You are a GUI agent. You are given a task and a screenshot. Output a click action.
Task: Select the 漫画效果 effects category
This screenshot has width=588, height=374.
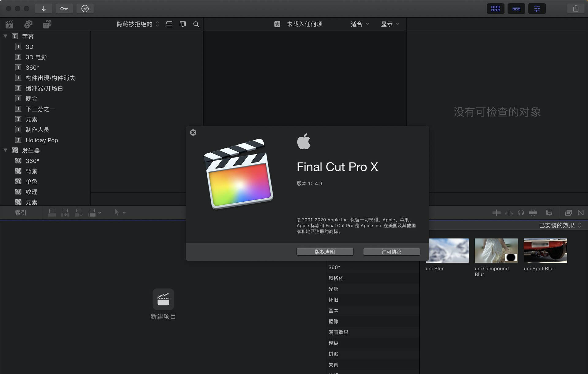(373, 332)
